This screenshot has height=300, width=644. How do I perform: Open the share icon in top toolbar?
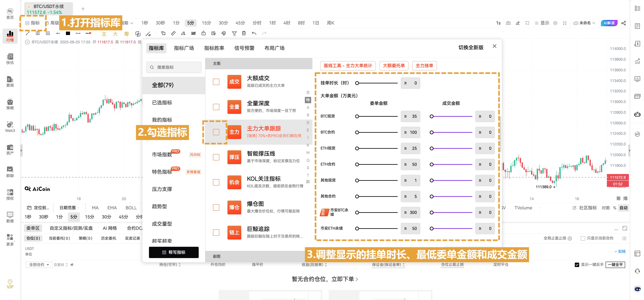click(624, 23)
